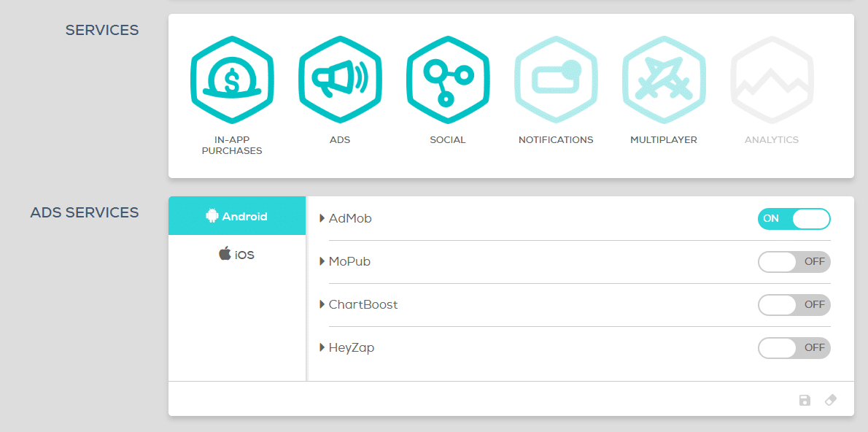Switch on the ChartBoost toggle

tap(794, 305)
